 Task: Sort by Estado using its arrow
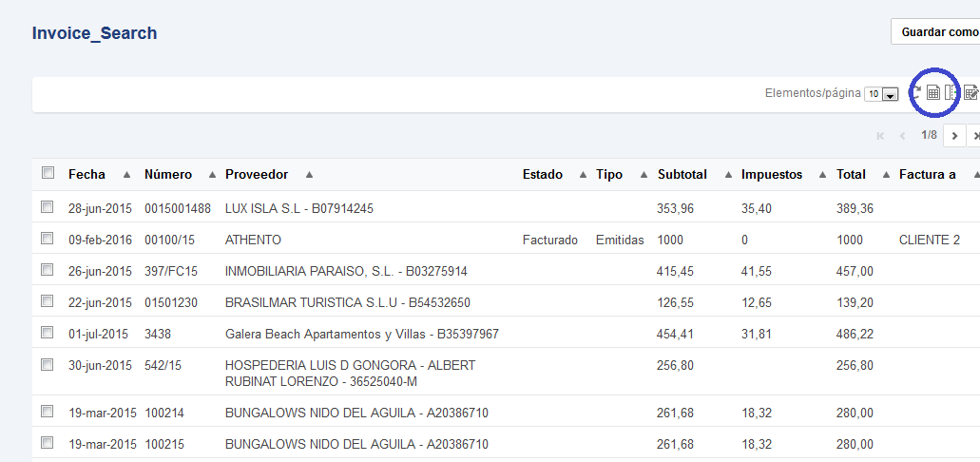[583, 175]
